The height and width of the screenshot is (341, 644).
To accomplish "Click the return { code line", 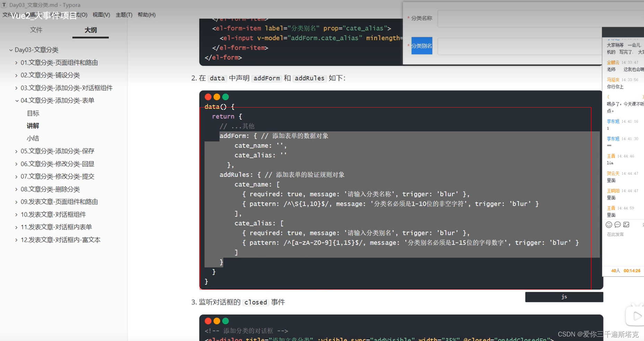I will (227, 117).
